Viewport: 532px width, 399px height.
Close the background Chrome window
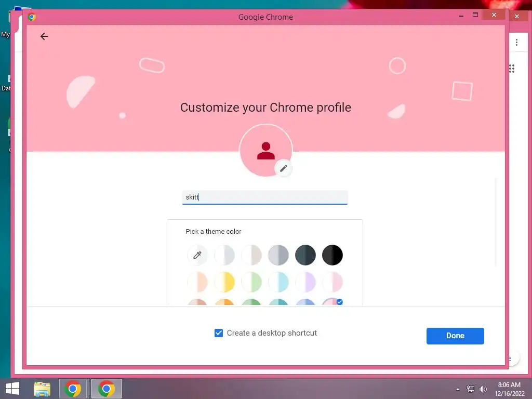pos(517,16)
